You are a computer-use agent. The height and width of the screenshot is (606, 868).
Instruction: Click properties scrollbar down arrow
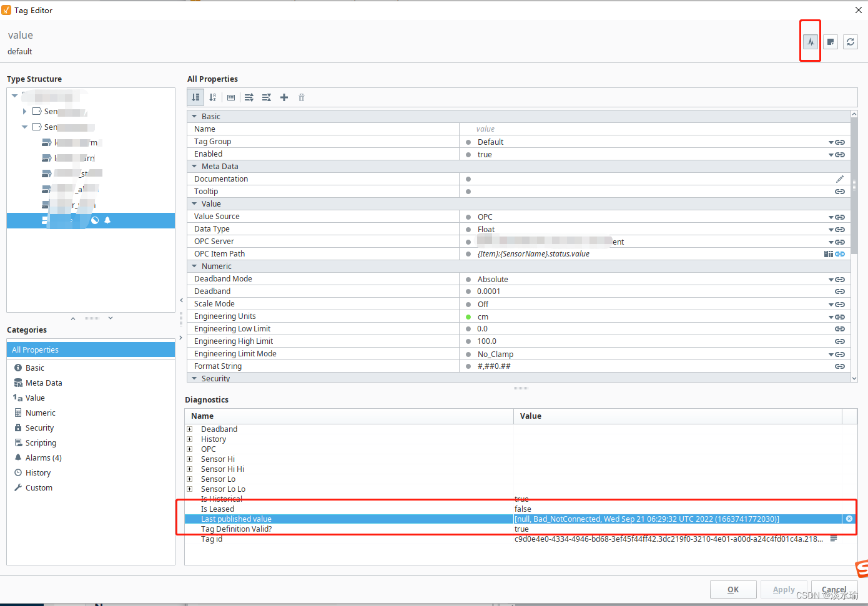click(x=854, y=378)
